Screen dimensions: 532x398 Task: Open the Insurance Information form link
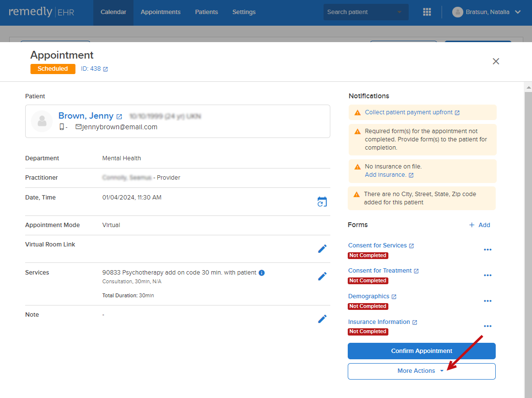click(x=379, y=322)
